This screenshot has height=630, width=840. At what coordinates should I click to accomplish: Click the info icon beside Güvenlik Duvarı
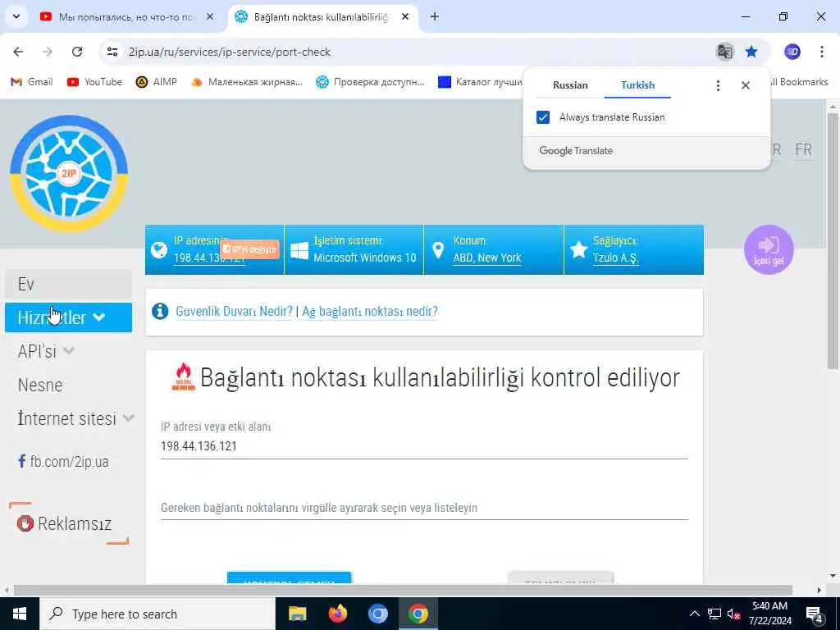coord(160,311)
